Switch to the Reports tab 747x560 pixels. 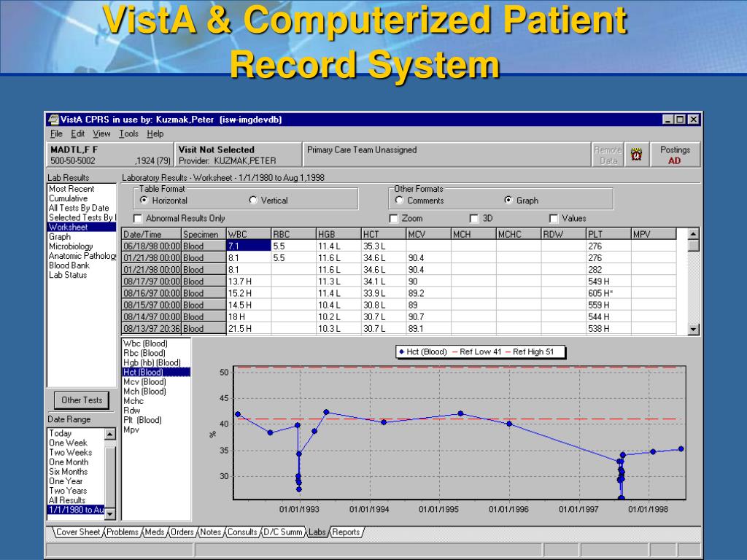(346, 532)
